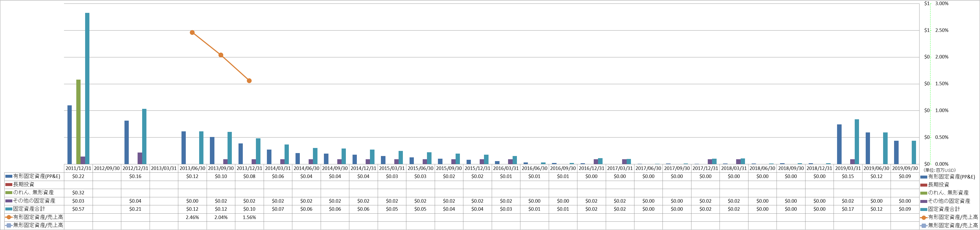Click the $0.15 PP&E cell for 2019/03/31
This screenshot has width=980, height=230.
point(848,177)
